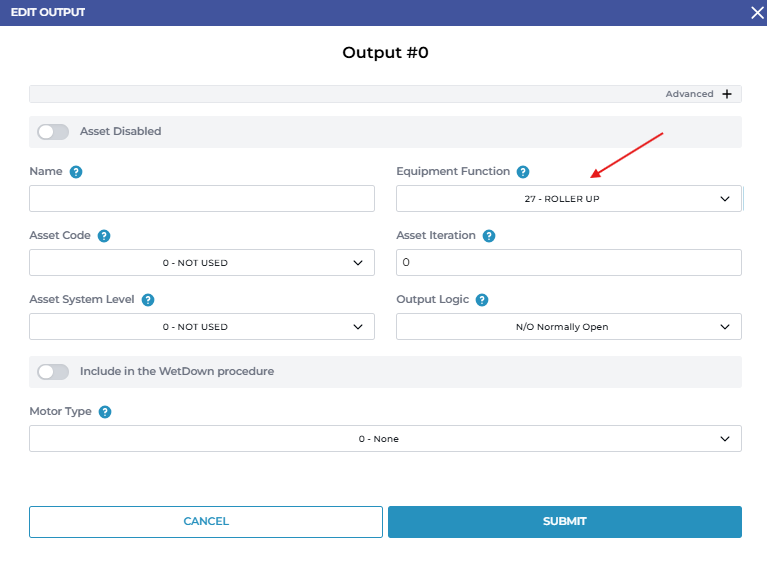Open the Equipment Function dropdown
This screenshot has height=563, width=767.
click(568, 199)
